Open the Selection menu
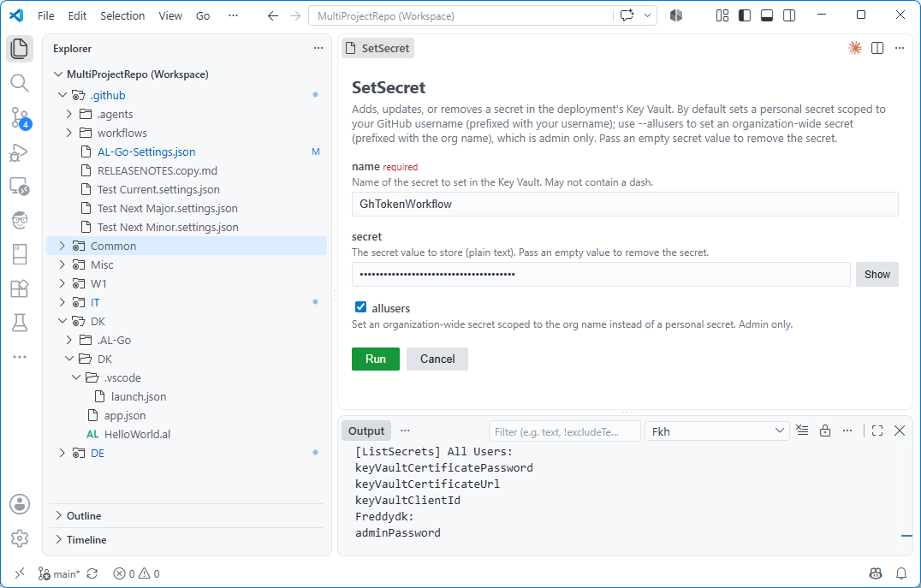921x588 pixels. click(x=122, y=16)
